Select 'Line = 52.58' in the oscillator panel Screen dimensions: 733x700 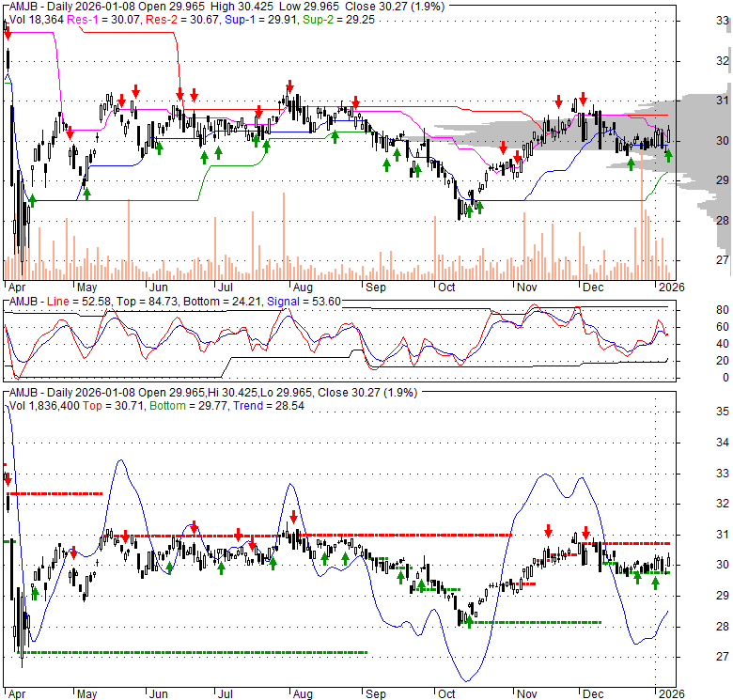pos(79,302)
